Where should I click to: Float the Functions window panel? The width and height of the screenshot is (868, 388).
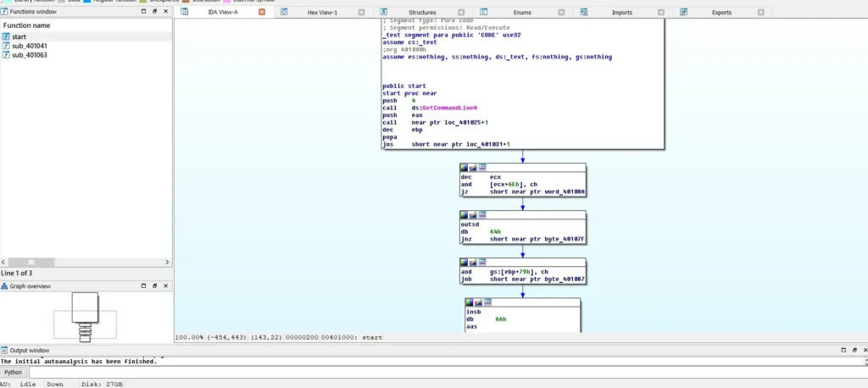click(x=154, y=11)
